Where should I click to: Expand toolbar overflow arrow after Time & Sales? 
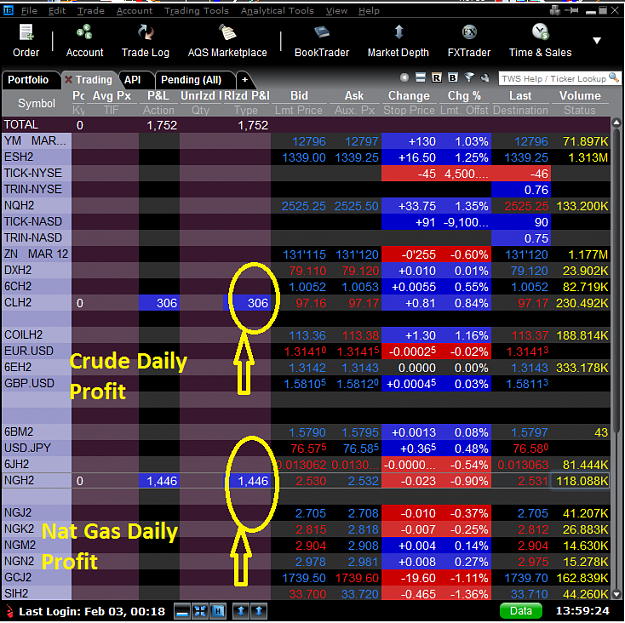click(597, 40)
